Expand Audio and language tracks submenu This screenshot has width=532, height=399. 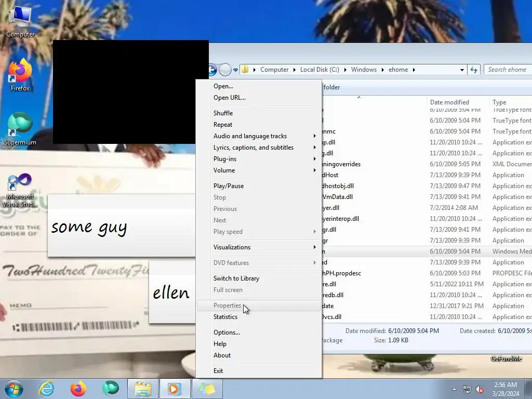259,136
